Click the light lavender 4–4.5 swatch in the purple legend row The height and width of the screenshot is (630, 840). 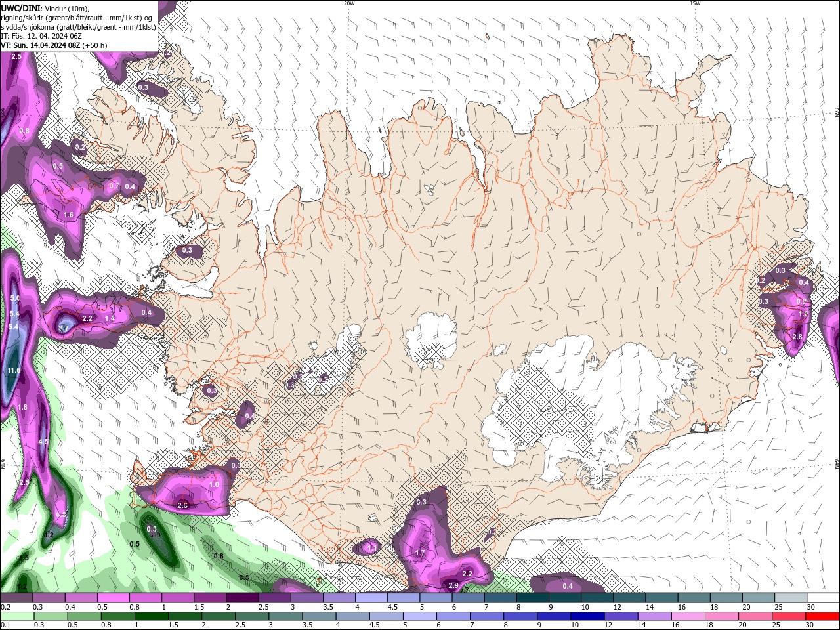[371, 598]
